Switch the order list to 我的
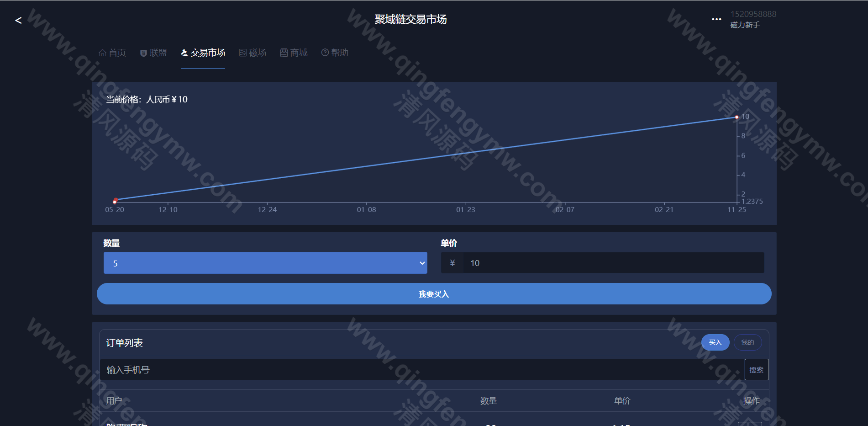Viewport: 868px width, 426px height. click(747, 342)
